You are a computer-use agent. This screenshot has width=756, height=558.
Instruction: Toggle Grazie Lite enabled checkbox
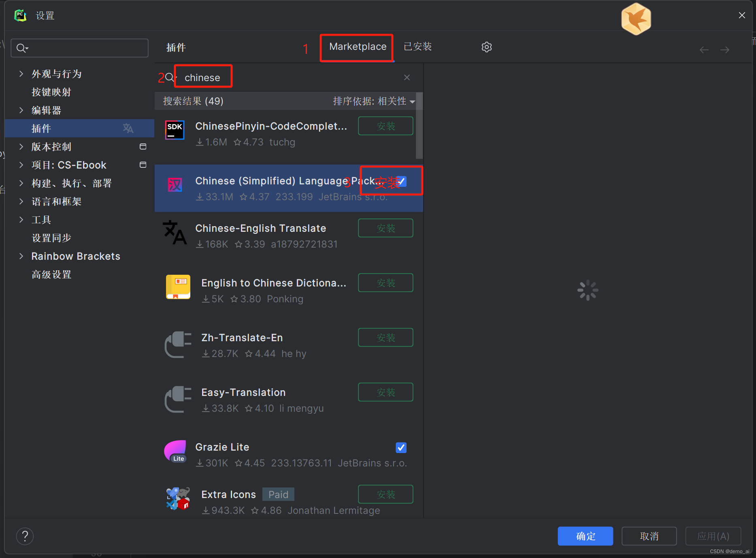(401, 447)
